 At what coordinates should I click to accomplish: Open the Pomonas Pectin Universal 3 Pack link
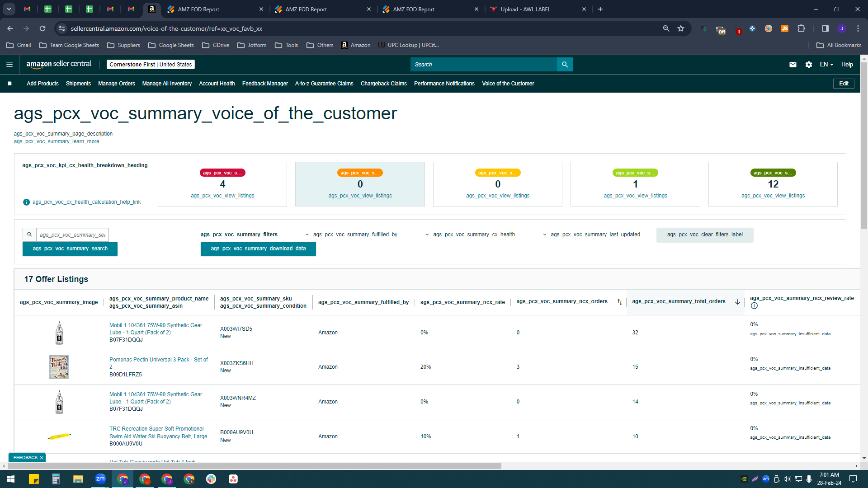coord(158,363)
